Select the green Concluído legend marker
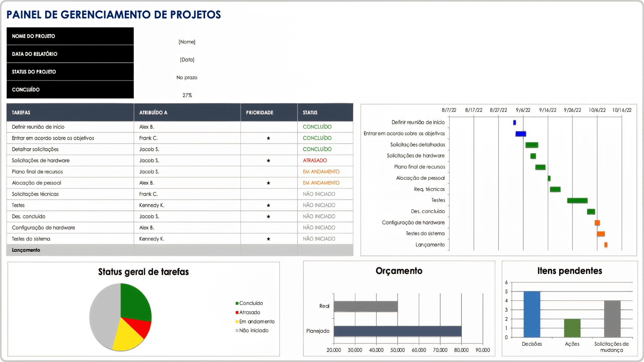The width and height of the screenshot is (644, 362). coord(237,303)
